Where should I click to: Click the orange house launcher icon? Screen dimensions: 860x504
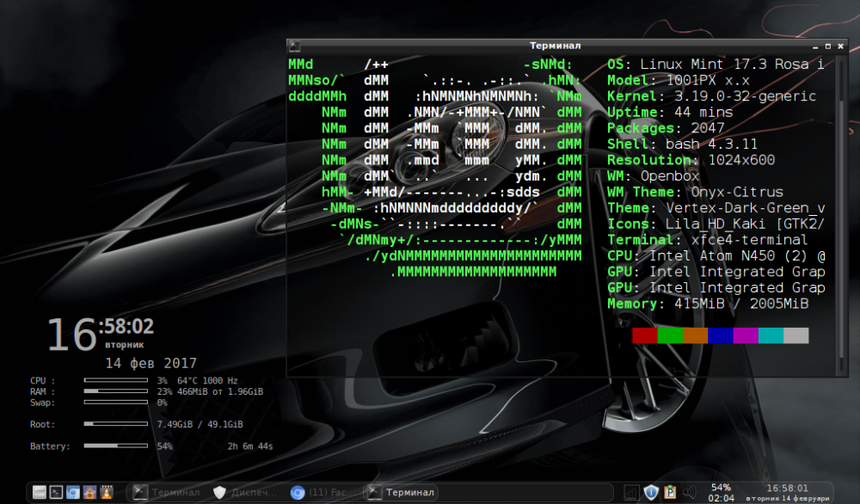[x=90, y=492]
